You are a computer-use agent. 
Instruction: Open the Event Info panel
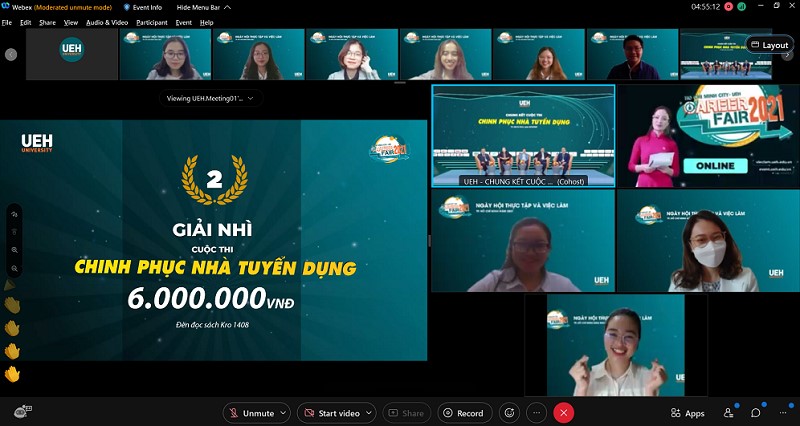click(x=143, y=7)
